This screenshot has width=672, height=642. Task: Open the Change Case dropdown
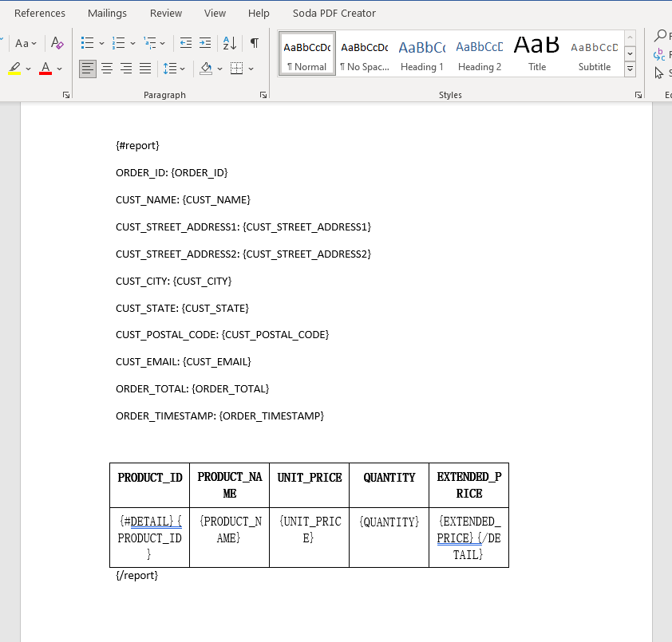pyautogui.click(x=26, y=43)
